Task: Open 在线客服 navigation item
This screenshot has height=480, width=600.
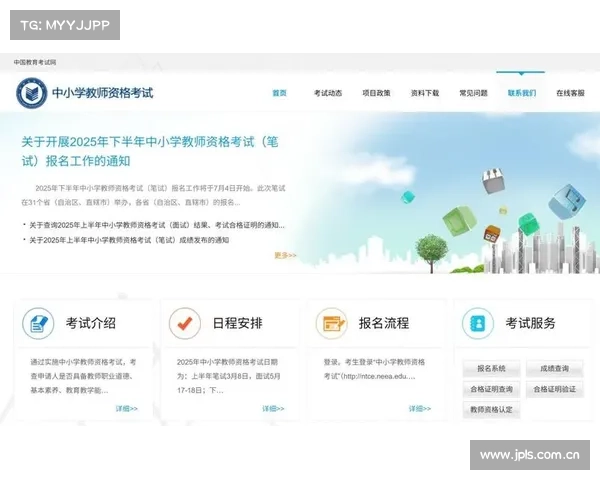Action: click(570, 93)
